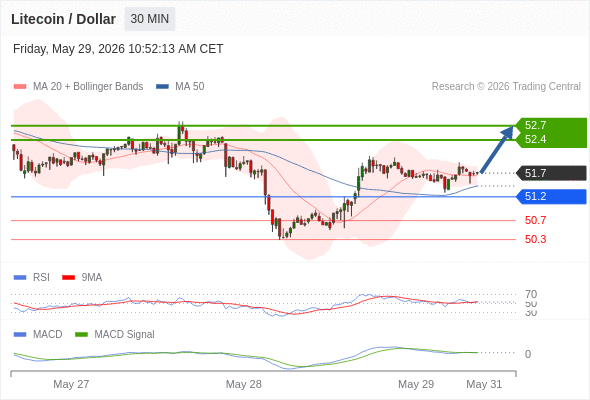Image resolution: width=590 pixels, height=400 pixels.
Task: Open the Trading Central research credit
Action: pyautogui.click(x=506, y=87)
